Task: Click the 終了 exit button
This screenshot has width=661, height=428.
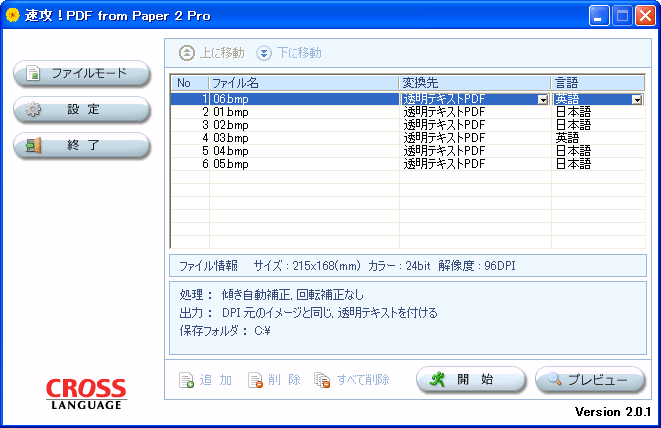Action: [82, 146]
